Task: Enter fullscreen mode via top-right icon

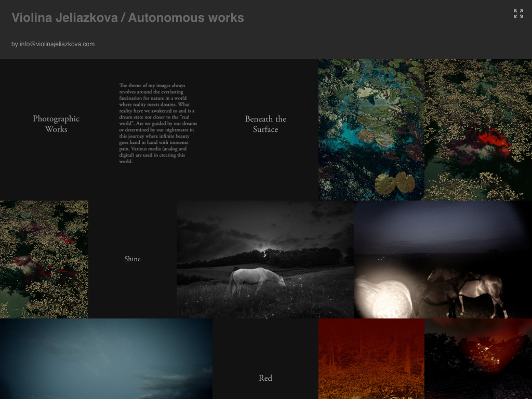Action: (518, 14)
